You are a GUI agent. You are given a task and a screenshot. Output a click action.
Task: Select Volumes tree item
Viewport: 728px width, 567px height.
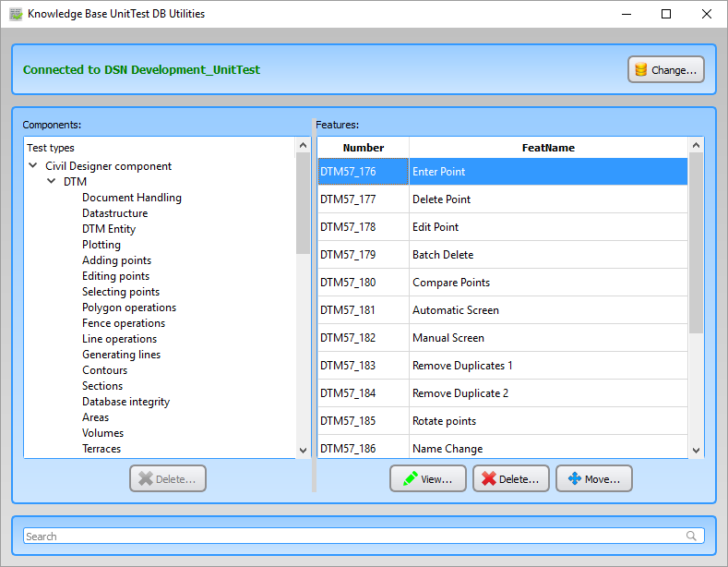pos(103,433)
